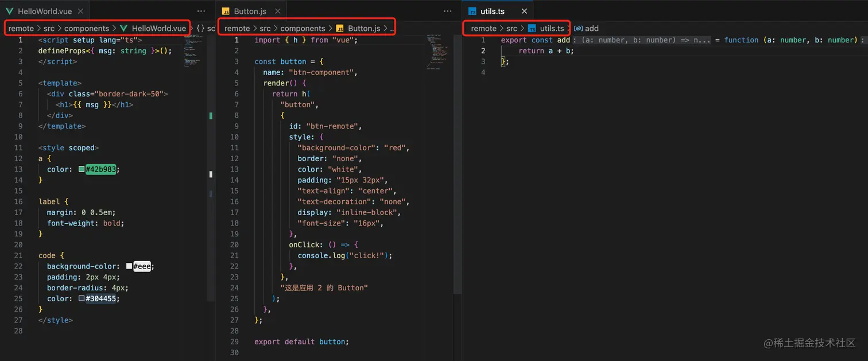
Task: Click the TS icon on utils.ts tab
Action: 472,11
